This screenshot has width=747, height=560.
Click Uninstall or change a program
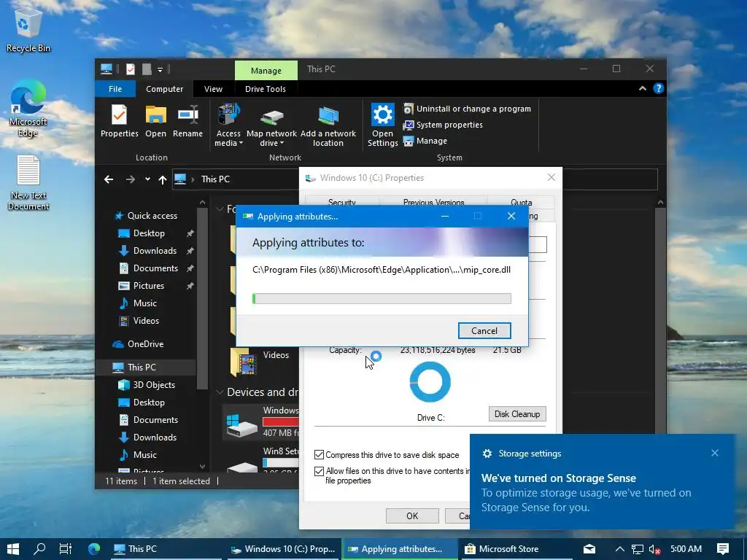(467, 109)
